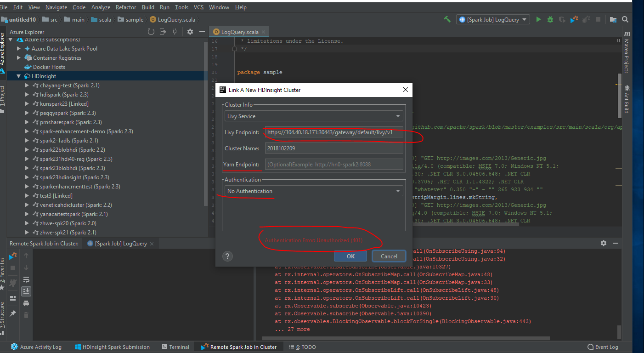
Task: Select the Sign Out icon in Azure Explorer
Action: click(163, 32)
